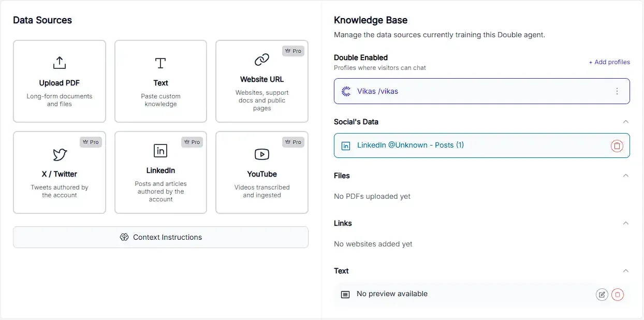644x320 pixels.
Task: Open the Website URL data source card
Action: pyautogui.click(x=262, y=81)
